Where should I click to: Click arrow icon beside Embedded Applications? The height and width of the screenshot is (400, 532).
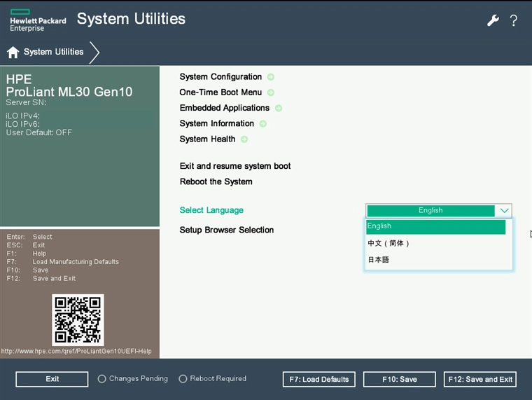tap(279, 108)
